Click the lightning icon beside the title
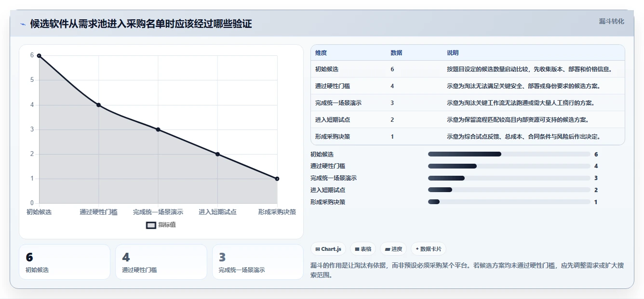The height and width of the screenshot is (299, 644). click(23, 24)
